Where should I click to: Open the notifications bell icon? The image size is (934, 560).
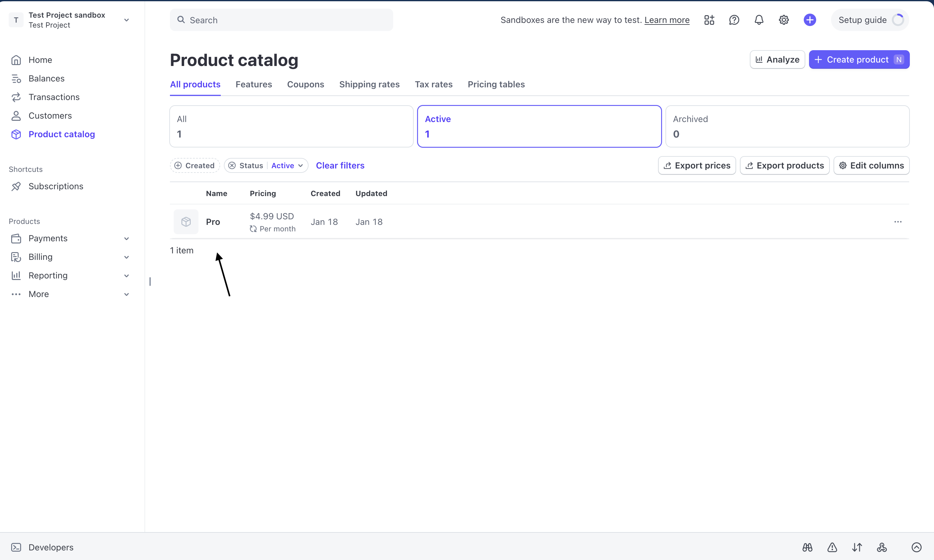[759, 20]
